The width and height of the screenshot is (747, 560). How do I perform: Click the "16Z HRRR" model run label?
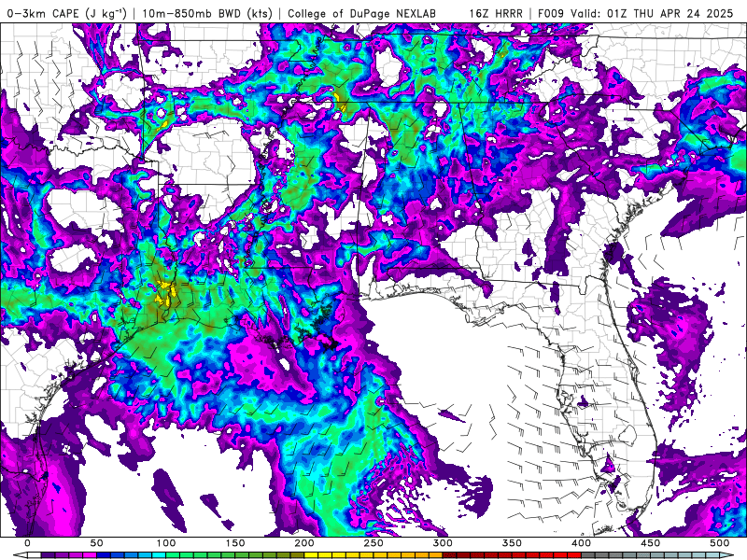[496, 14]
